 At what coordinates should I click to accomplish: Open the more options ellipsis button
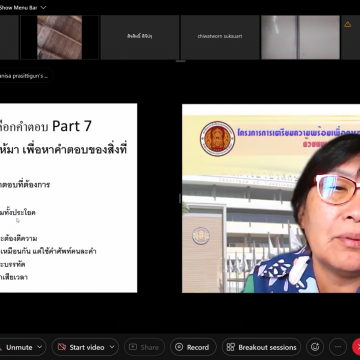pos(338,347)
